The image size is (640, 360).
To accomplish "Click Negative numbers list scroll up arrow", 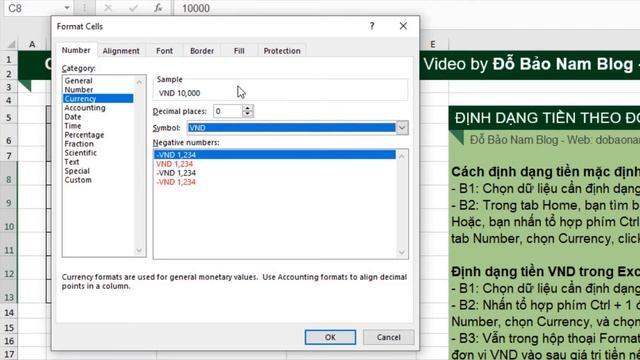I will tap(402, 156).
